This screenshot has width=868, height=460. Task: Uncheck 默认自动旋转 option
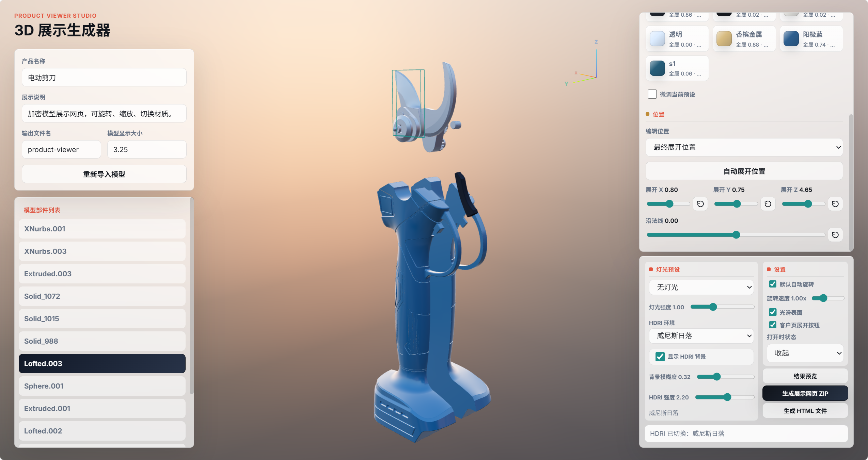[x=773, y=284]
